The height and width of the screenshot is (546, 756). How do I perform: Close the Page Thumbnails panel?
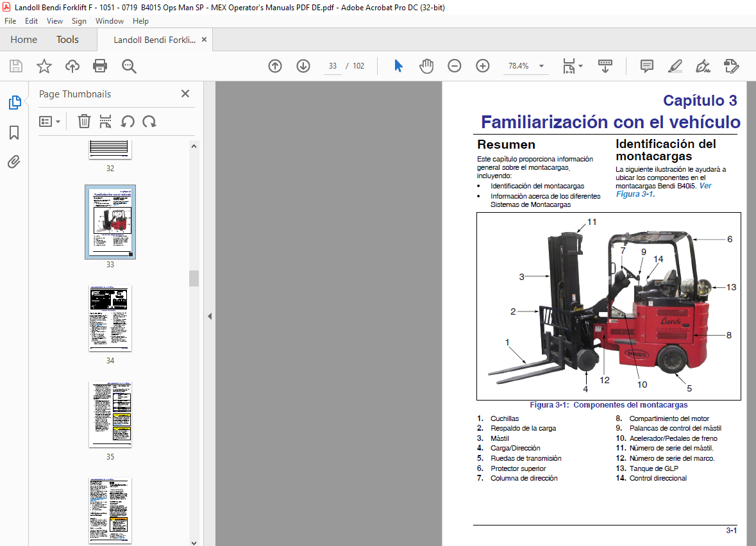click(x=185, y=94)
